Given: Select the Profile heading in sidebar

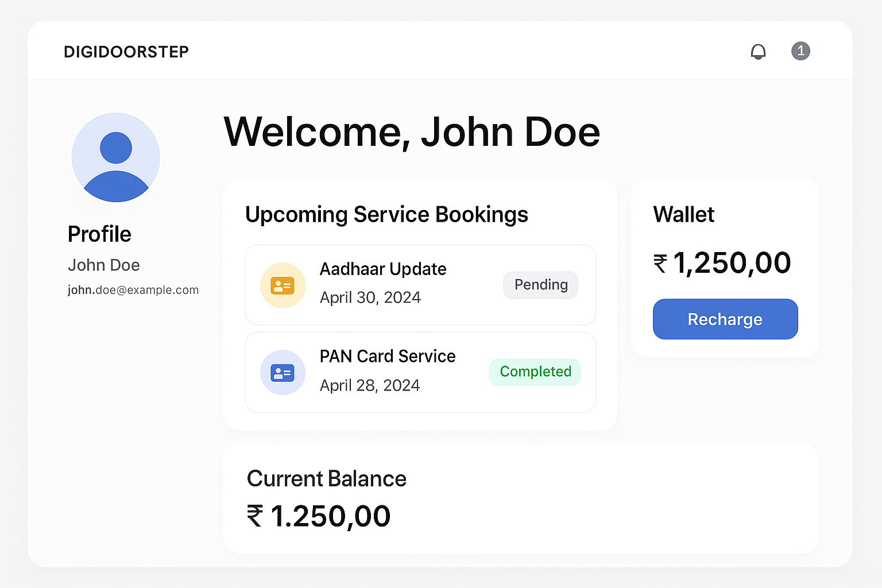Looking at the screenshot, I should tap(99, 234).
